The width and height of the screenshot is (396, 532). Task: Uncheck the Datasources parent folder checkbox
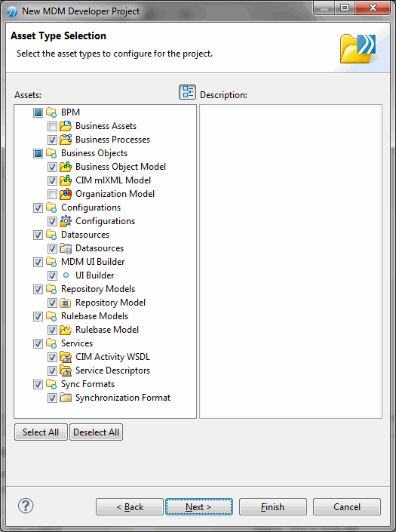(x=38, y=235)
